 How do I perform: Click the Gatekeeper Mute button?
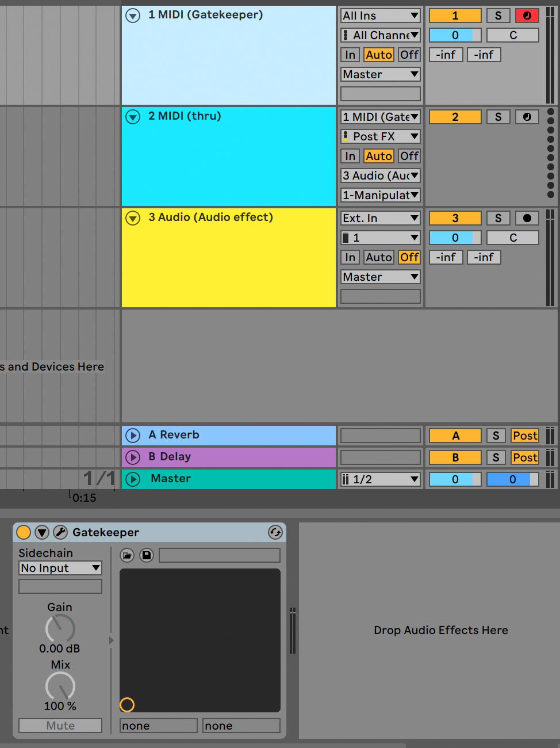point(60,726)
